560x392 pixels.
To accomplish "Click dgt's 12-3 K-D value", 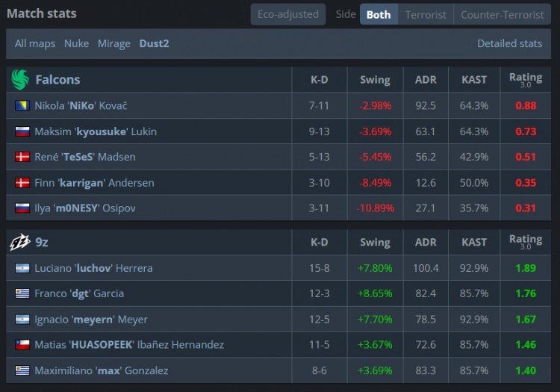I will (320, 293).
